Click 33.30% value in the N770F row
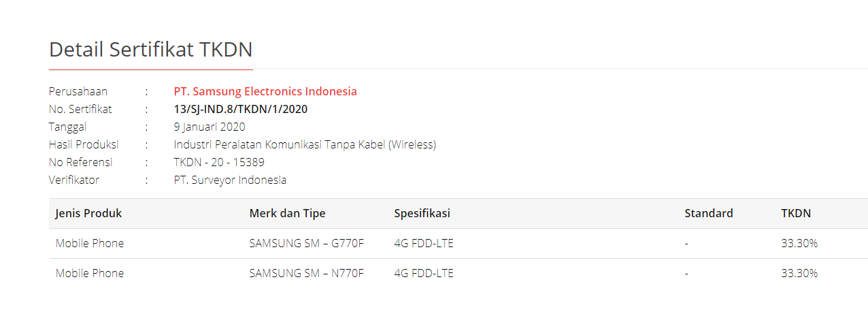This screenshot has height=318, width=868. (x=799, y=273)
